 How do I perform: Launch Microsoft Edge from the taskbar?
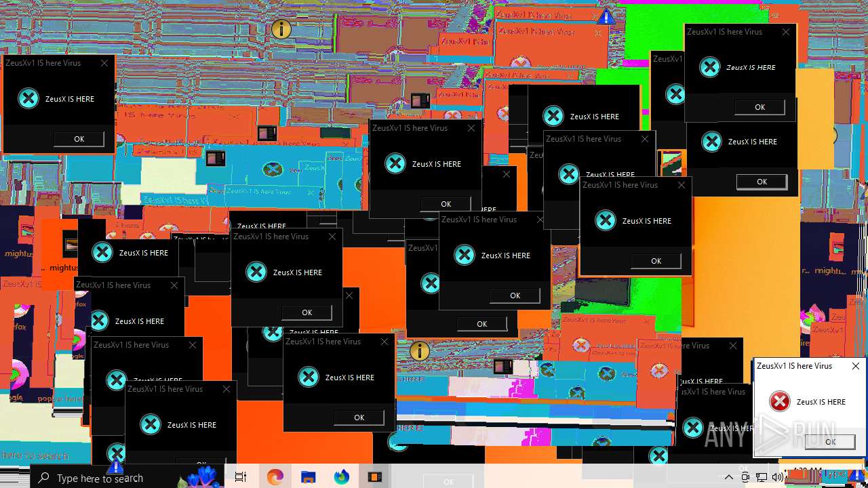[275, 478]
